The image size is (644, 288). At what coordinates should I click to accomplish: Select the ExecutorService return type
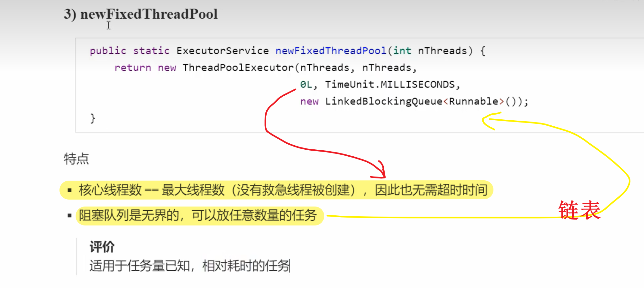pos(222,51)
